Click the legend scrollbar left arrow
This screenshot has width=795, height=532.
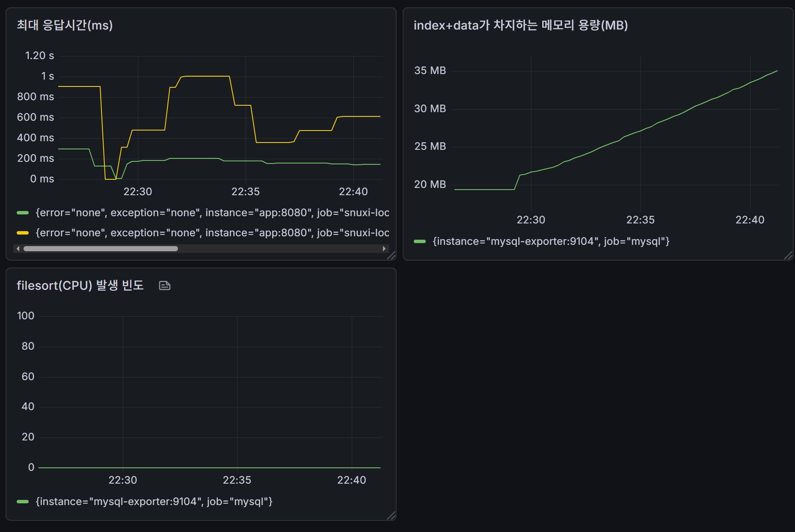pos(18,249)
